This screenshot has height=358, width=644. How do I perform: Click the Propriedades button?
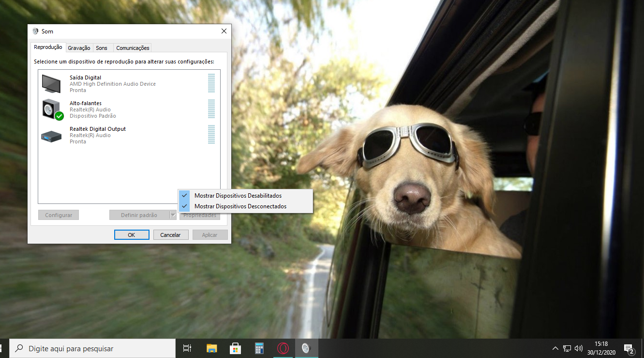[x=200, y=215]
